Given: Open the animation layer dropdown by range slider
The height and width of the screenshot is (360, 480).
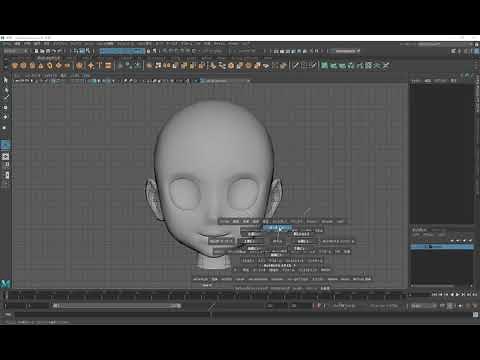Looking at the screenshot, I should 384,306.
